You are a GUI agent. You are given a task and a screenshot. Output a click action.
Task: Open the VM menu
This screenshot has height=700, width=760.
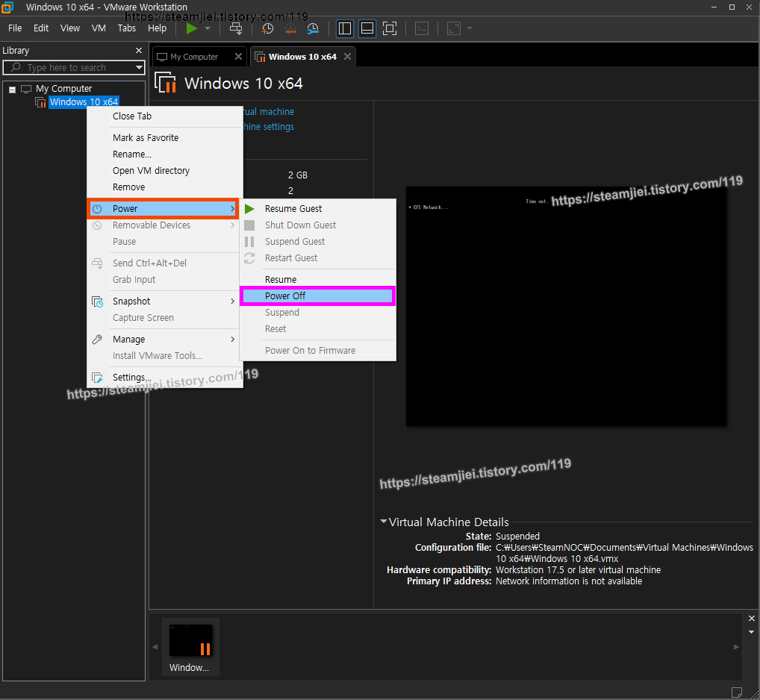pos(99,28)
